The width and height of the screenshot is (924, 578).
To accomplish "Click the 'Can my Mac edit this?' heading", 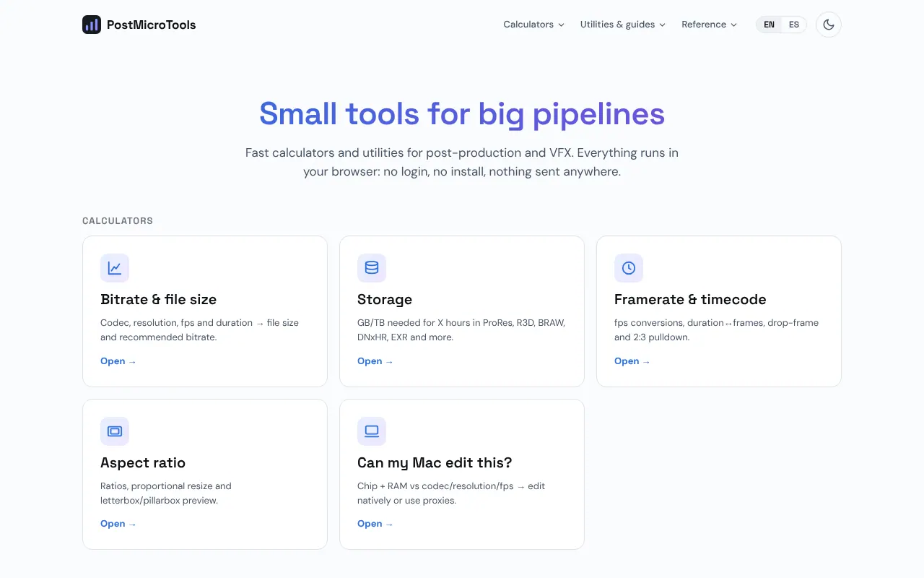I will click(435, 463).
